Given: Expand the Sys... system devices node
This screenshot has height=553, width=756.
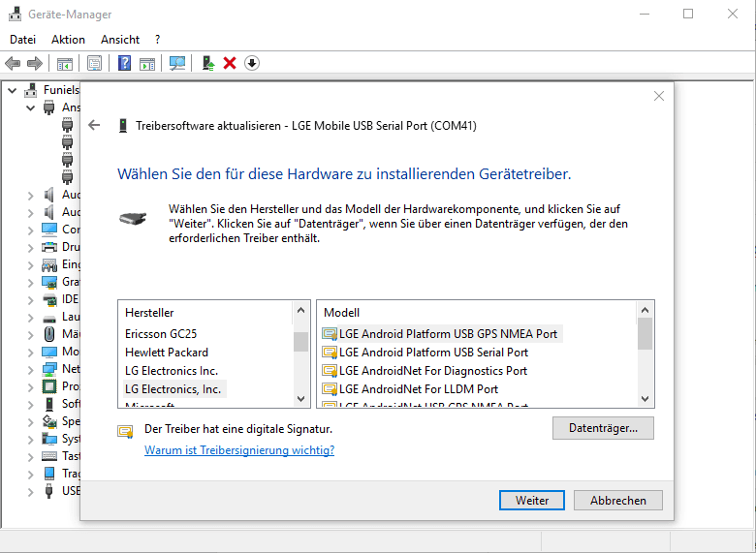Looking at the screenshot, I should (x=30, y=440).
